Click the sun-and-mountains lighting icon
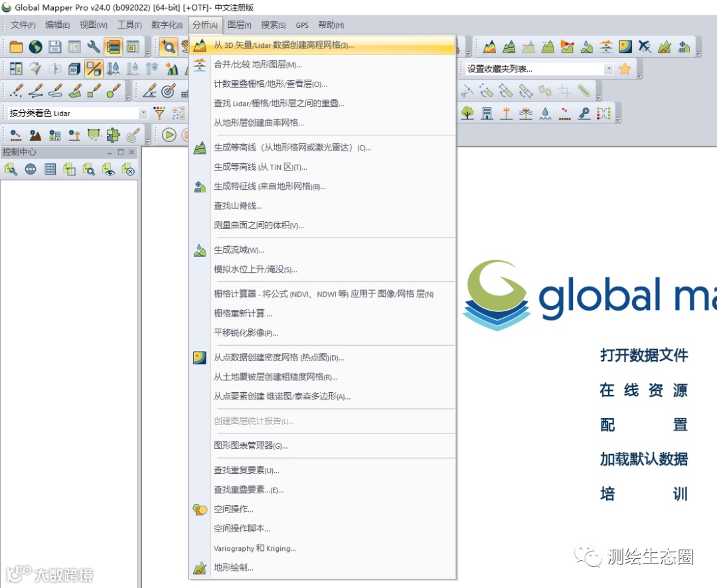 click(172, 68)
